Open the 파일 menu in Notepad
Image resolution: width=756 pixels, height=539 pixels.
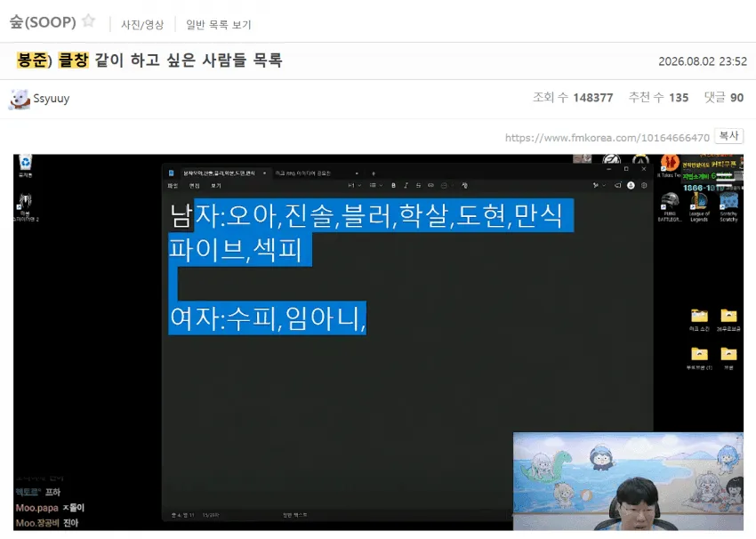(x=173, y=186)
